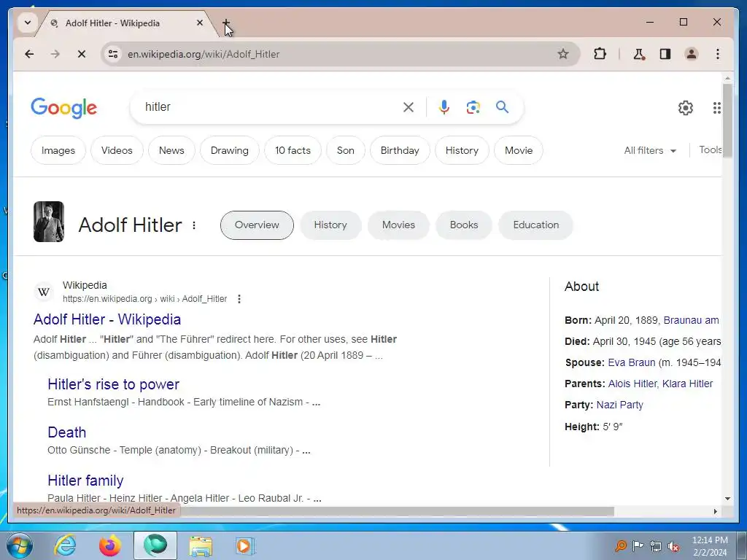
Task: Select the 10 facts chip
Action: click(x=293, y=150)
